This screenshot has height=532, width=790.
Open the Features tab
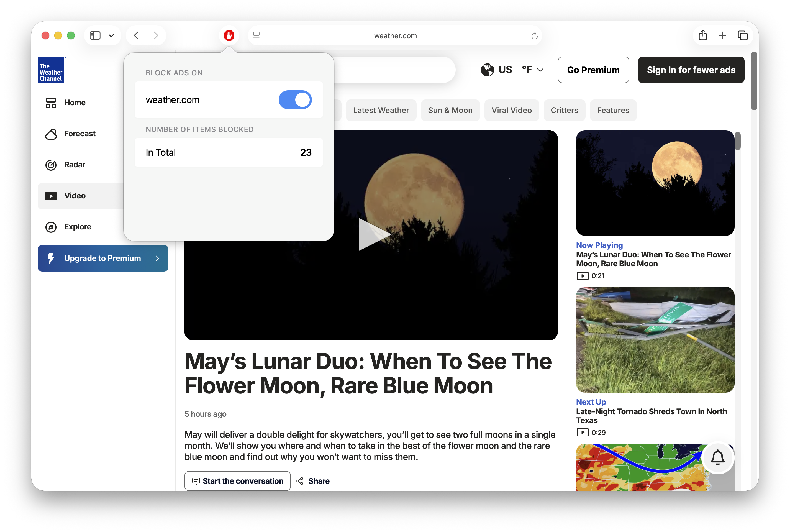(613, 110)
